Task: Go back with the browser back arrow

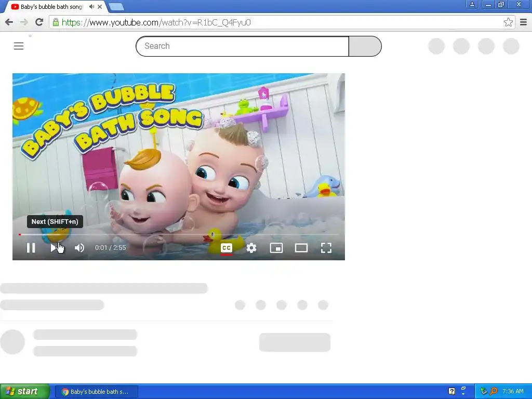Action: click(x=9, y=22)
